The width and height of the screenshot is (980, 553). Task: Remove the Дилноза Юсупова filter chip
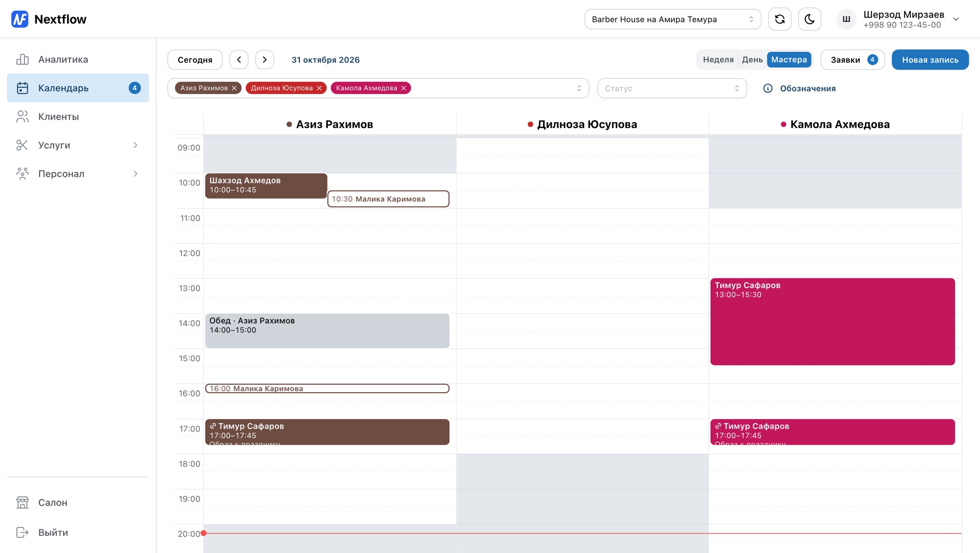(x=319, y=88)
